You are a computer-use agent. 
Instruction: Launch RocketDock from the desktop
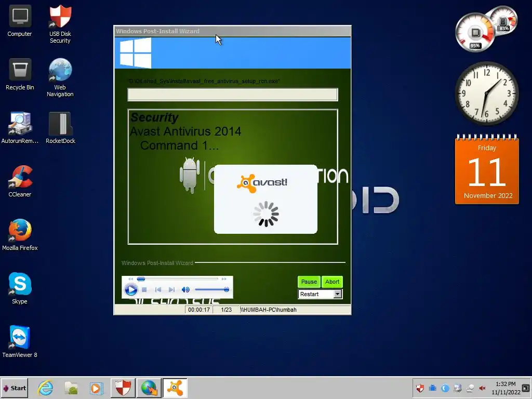60,128
